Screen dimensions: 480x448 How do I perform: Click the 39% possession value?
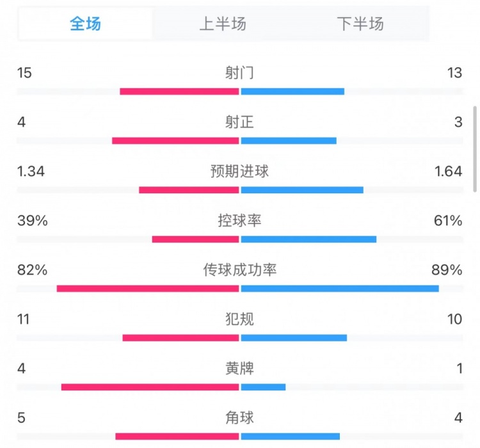(x=33, y=221)
